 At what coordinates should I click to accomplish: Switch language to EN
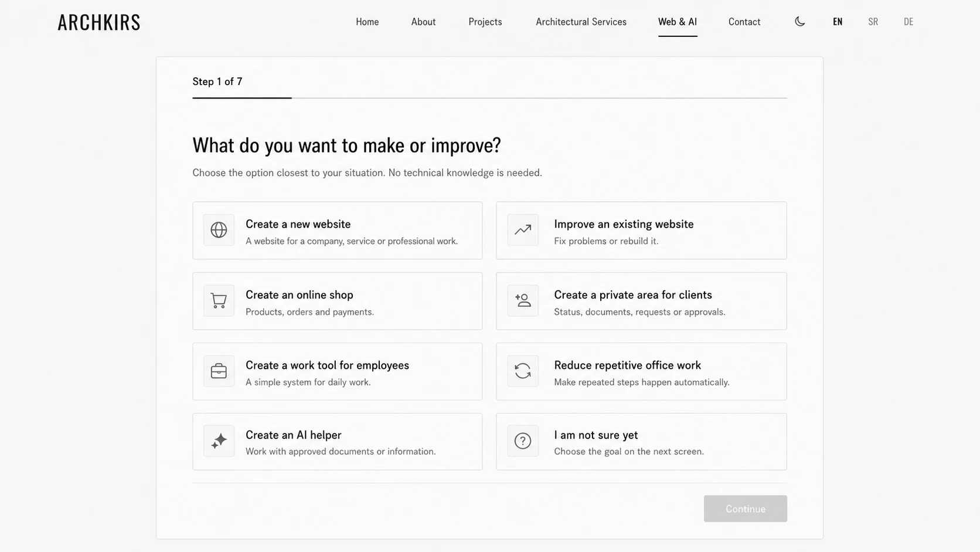pos(838,22)
